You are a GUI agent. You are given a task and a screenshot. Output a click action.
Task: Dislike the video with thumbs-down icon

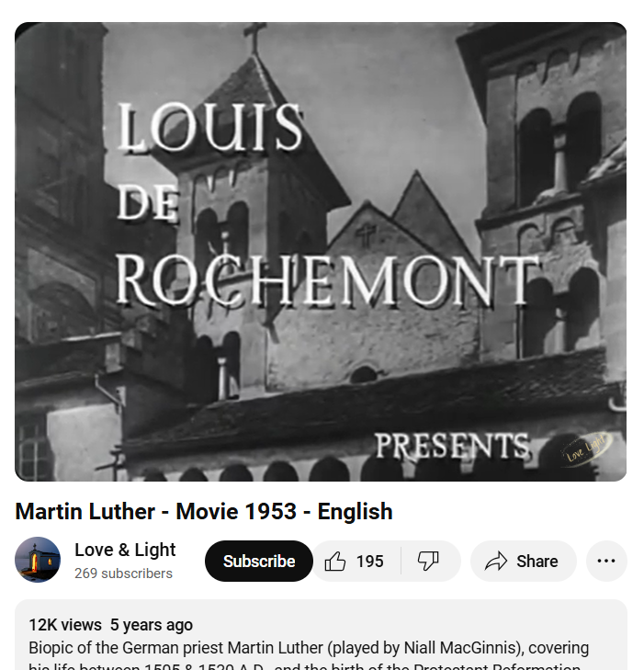tap(428, 561)
